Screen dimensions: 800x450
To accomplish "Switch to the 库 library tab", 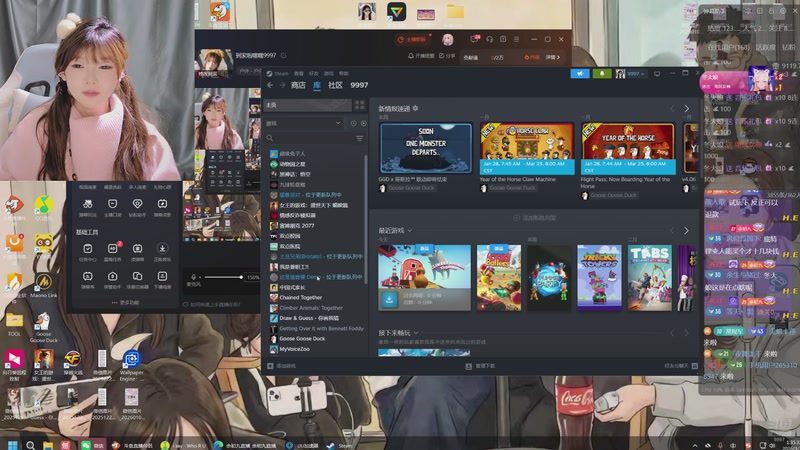I will (x=317, y=85).
